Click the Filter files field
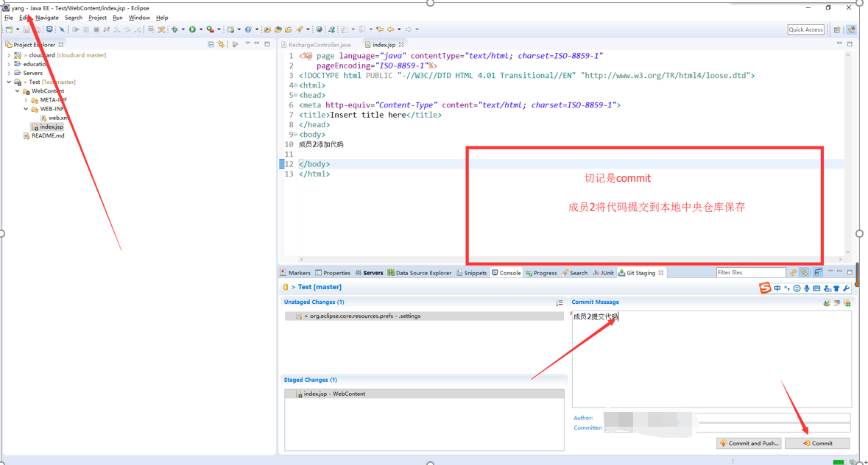Viewport: 868px width, 465px height. tap(751, 272)
